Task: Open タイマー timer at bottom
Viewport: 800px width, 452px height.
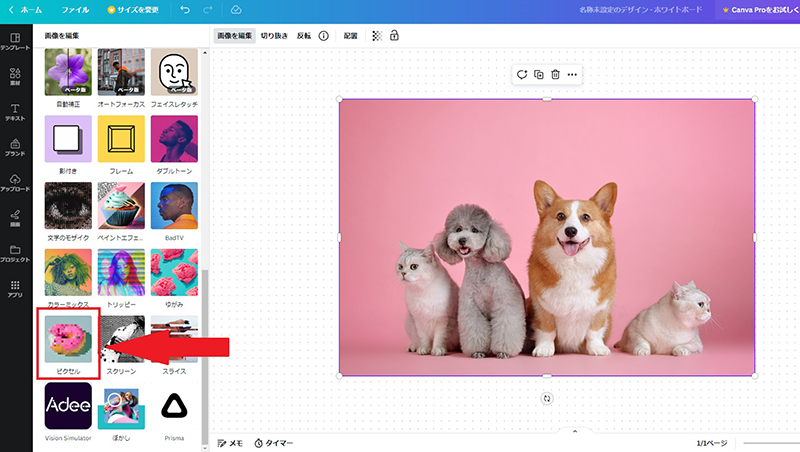Action: click(x=274, y=443)
